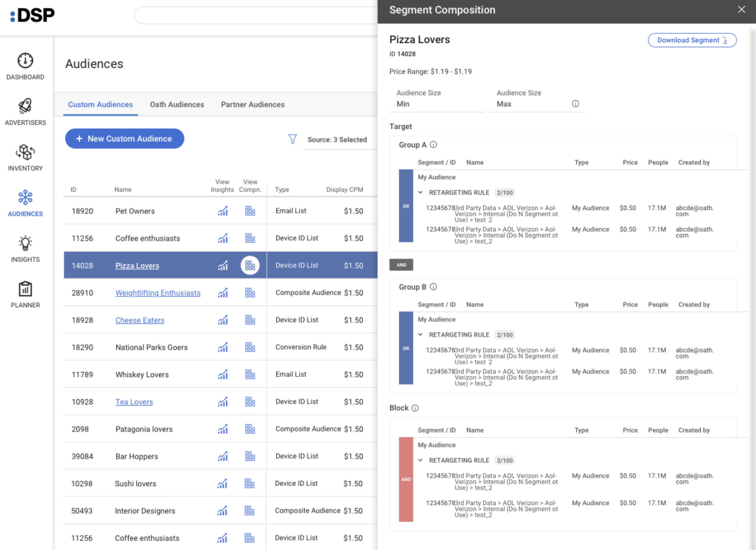Click the filter funnel icon
Viewport: 756px width, 550px height.
(x=292, y=139)
